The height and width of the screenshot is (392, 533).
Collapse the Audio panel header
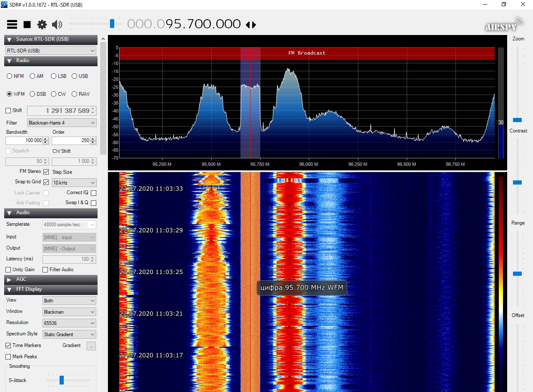click(51, 213)
